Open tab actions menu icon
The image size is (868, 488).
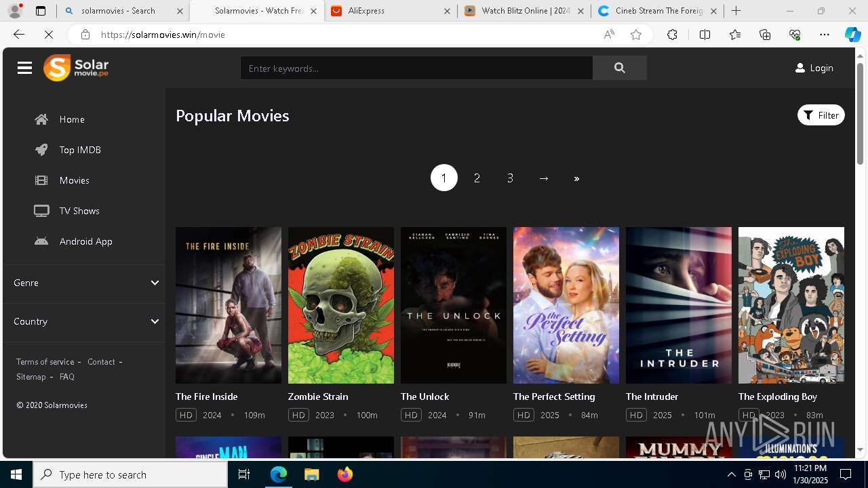pos(41,11)
